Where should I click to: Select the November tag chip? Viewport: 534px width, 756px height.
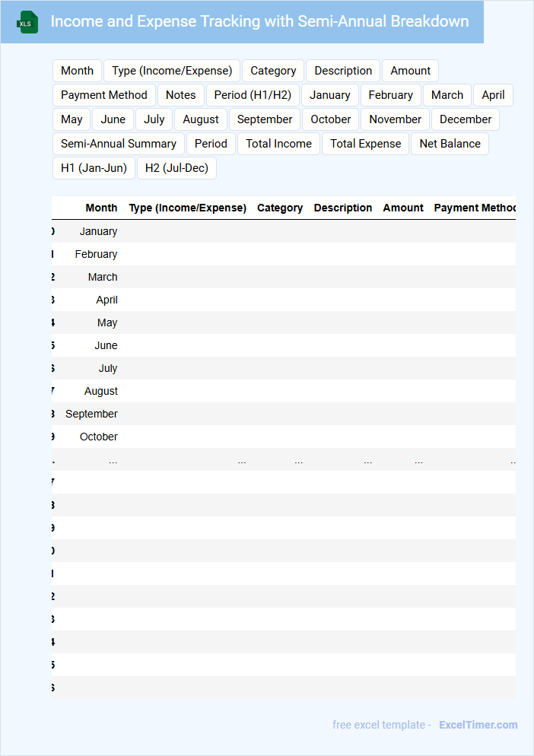(395, 119)
